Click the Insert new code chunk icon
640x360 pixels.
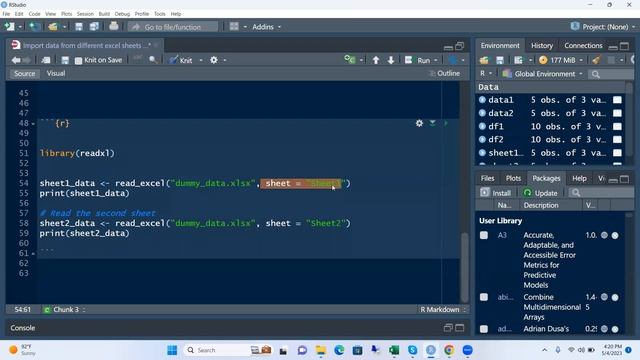point(350,60)
